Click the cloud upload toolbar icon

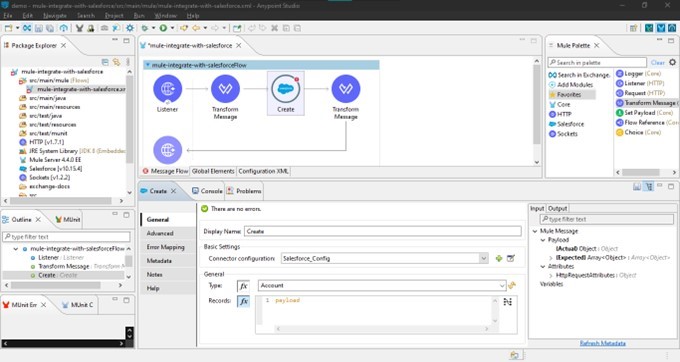coord(63,28)
